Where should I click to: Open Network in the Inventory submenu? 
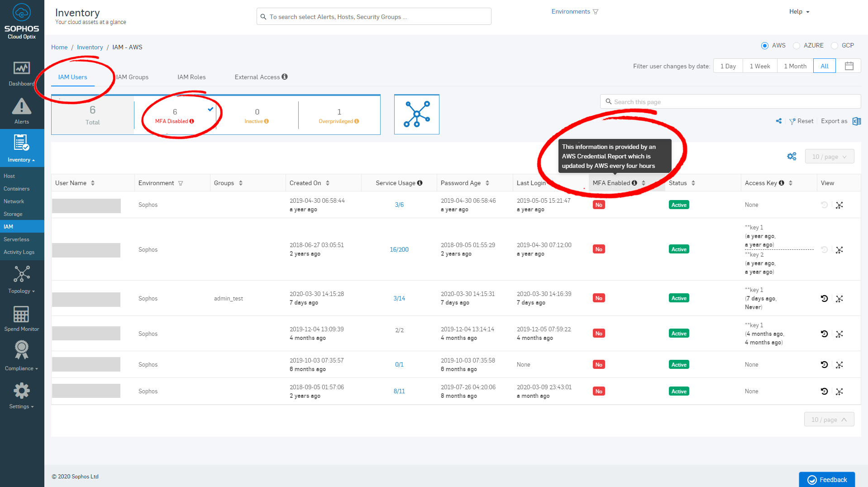click(x=14, y=201)
